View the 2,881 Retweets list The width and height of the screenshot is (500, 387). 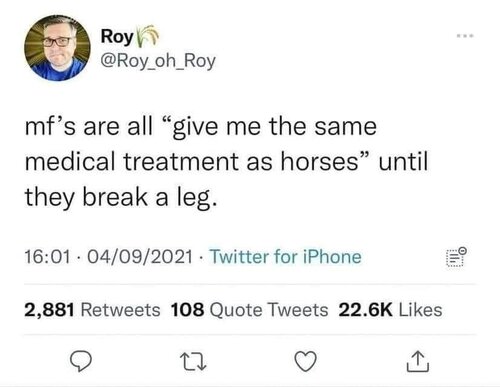92,310
